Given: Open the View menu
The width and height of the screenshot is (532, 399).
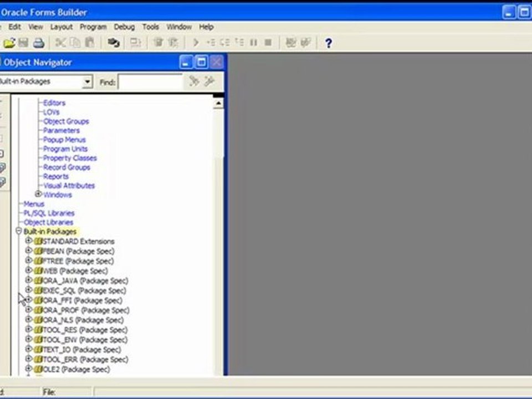Looking at the screenshot, I should [35, 27].
